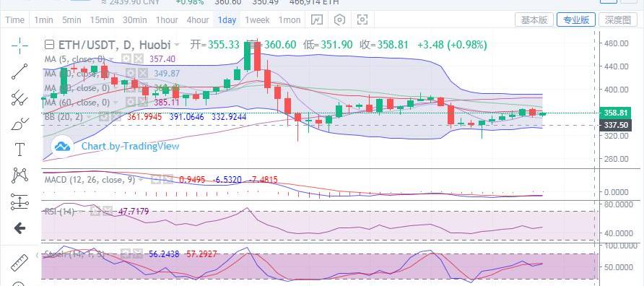Image resolution: width=644 pixels, height=286 pixels.
Task: Switch to the 4hour interval tab
Action: tap(198, 19)
